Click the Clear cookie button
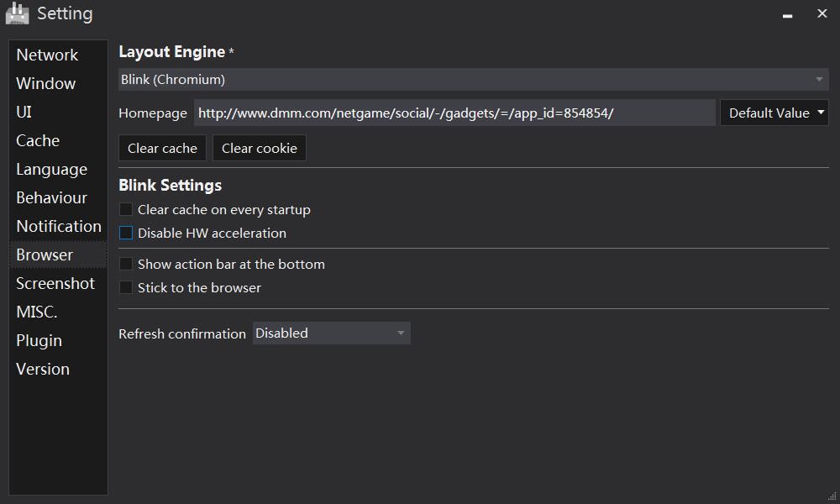Viewport: 840px width, 504px height. tap(260, 148)
